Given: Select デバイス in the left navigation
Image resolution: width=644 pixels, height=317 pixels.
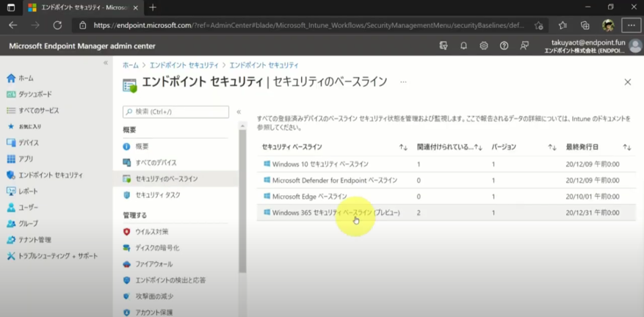Looking at the screenshot, I should coord(29,143).
